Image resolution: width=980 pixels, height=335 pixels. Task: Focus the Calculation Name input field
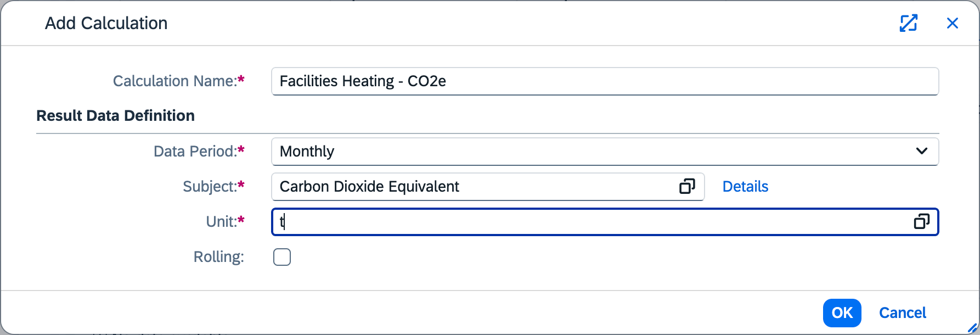coord(604,81)
